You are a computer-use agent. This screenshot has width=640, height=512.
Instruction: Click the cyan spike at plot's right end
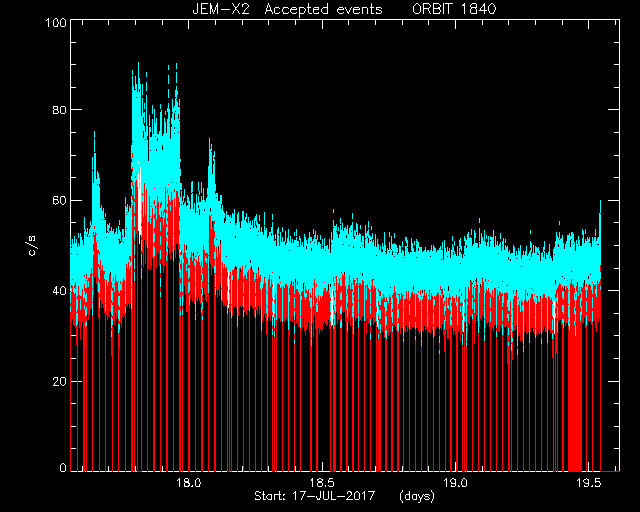click(600, 220)
